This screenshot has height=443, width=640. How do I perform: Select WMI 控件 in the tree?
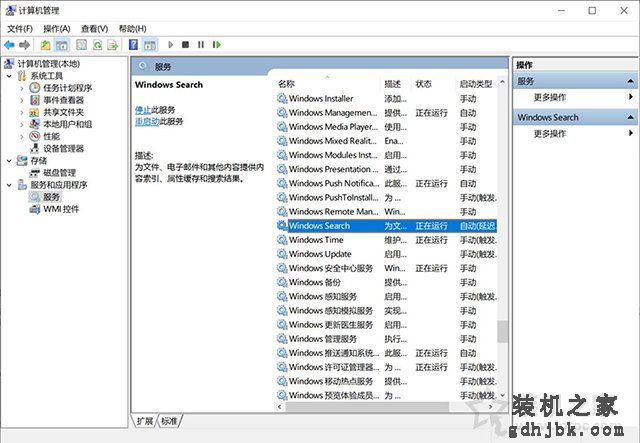tap(61, 209)
